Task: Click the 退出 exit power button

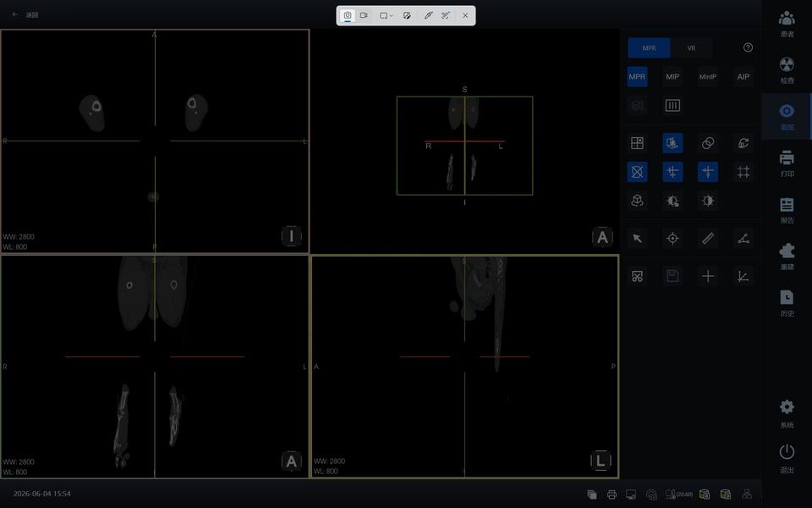Action: (787, 459)
